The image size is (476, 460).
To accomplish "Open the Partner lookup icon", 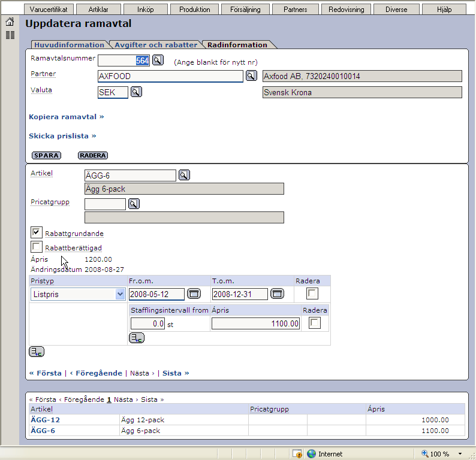I will 251,75.
